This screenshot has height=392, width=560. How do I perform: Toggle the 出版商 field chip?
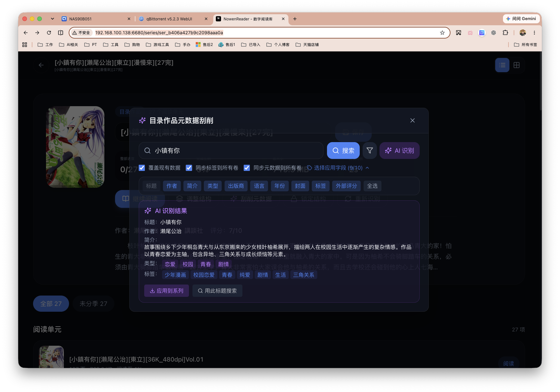[x=236, y=186]
